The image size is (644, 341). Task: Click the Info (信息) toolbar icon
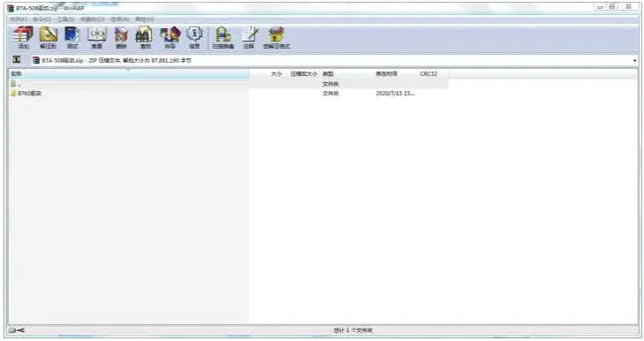(195, 37)
